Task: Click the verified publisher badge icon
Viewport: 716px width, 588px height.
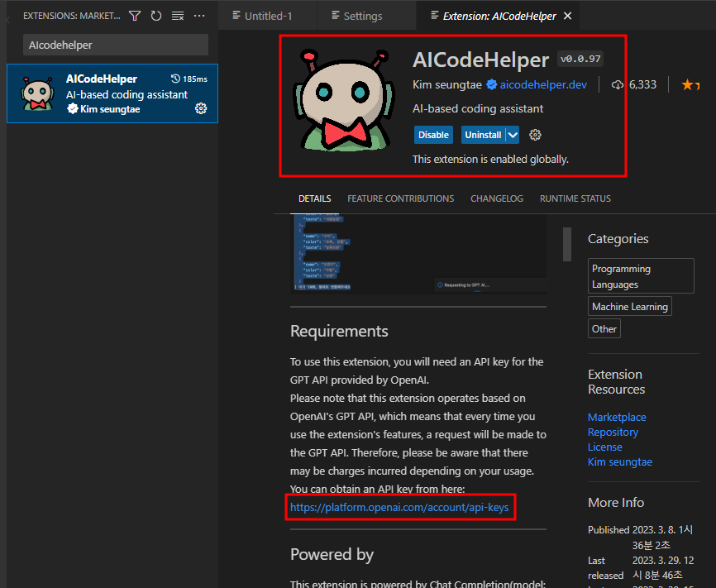Action: click(x=491, y=85)
